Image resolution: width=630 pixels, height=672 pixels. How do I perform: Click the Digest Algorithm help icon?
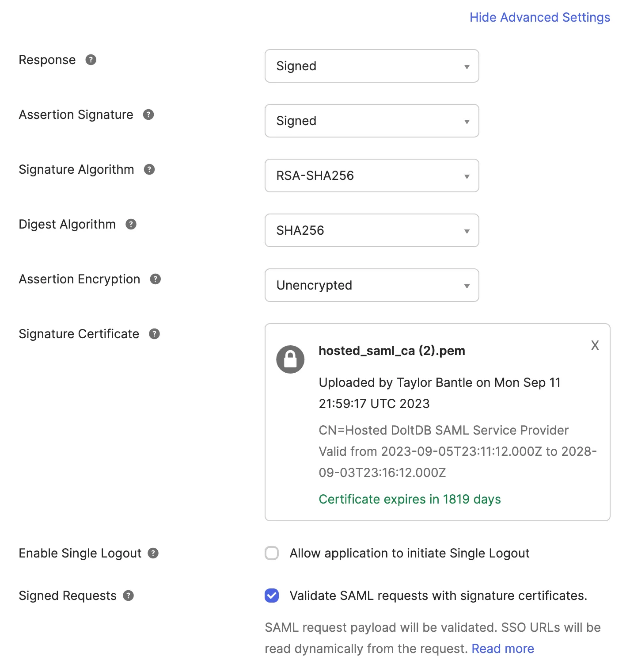pyautogui.click(x=130, y=224)
